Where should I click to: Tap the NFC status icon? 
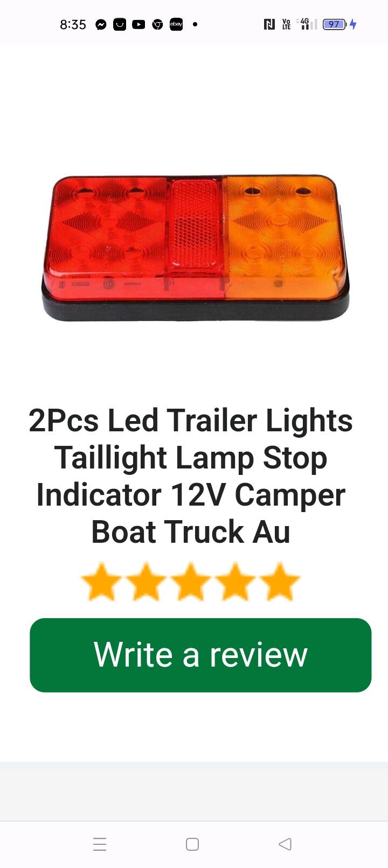pyautogui.click(x=269, y=24)
